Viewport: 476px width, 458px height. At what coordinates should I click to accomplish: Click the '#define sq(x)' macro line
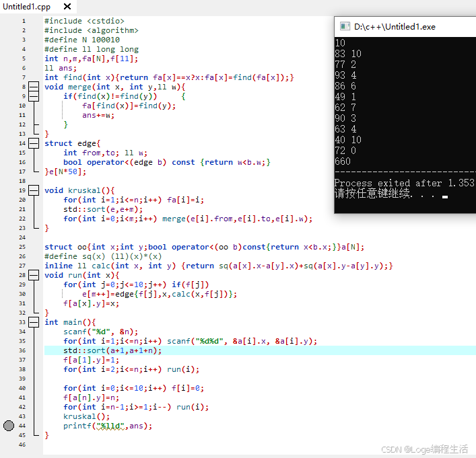[x=103, y=256]
